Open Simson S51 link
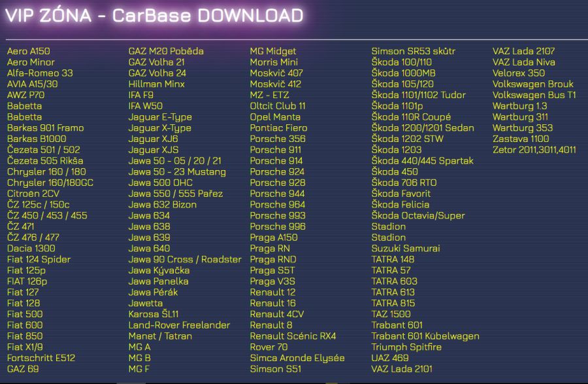The image size is (588, 384). click(x=276, y=368)
